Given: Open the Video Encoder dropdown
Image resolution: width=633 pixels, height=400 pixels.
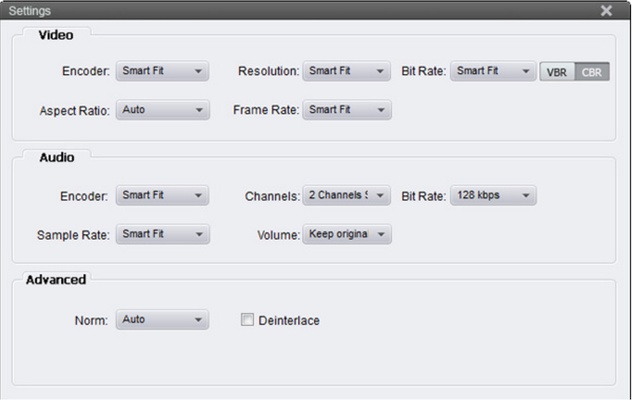Looking at the screenshot, I should coord(162,71).
